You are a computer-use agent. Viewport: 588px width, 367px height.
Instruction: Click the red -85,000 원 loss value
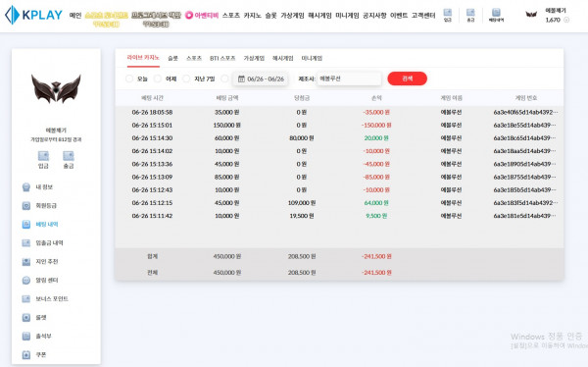click(x=376, y=177)
